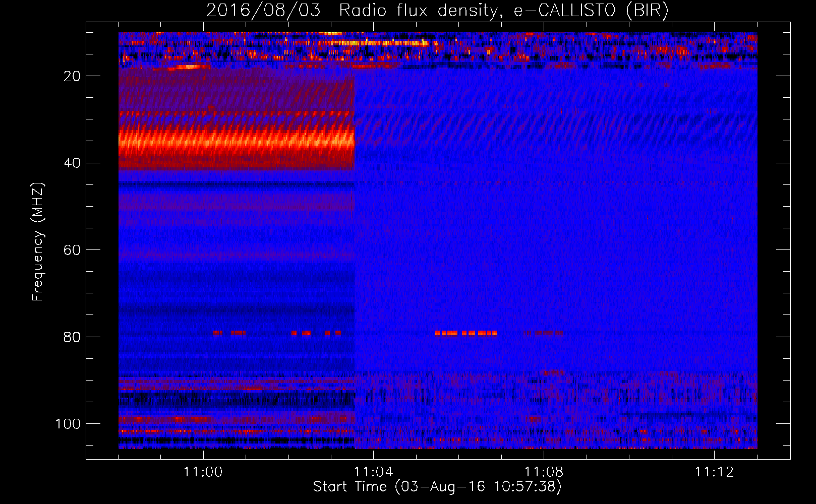Click the "80" frequency tick label
The width and height of the screenshot is (816, 504).
pos(72,337)
